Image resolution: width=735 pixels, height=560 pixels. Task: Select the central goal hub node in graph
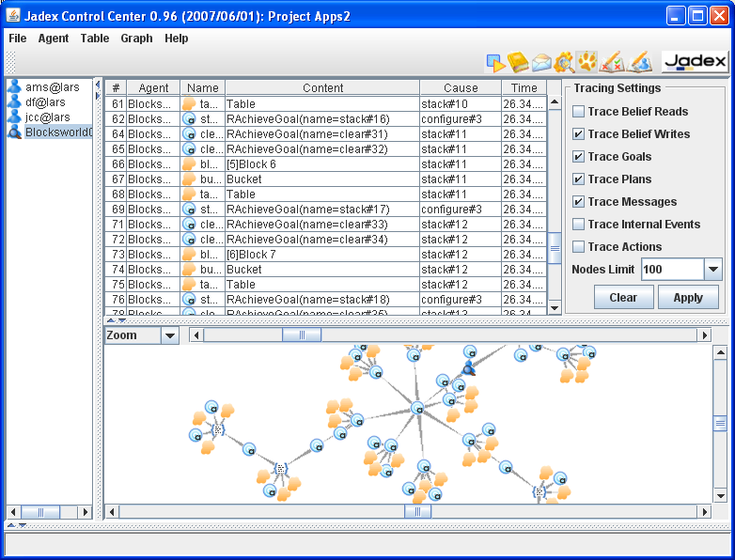(417, 408)
